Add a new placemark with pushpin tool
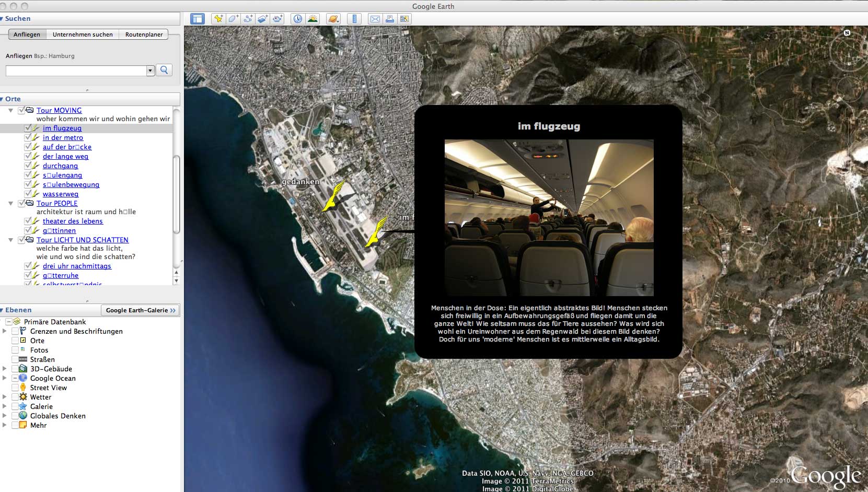The height and width of the screenshot is (492, 868). (x=218, y=19)
